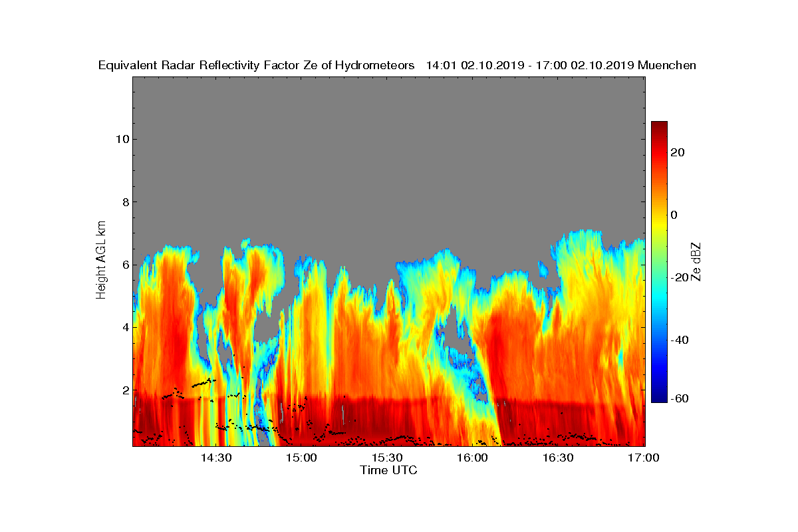The width and height of the screenshot is (798, 532).
Task: Click the 16:00 time tick label
Action: tap(473, 458)
